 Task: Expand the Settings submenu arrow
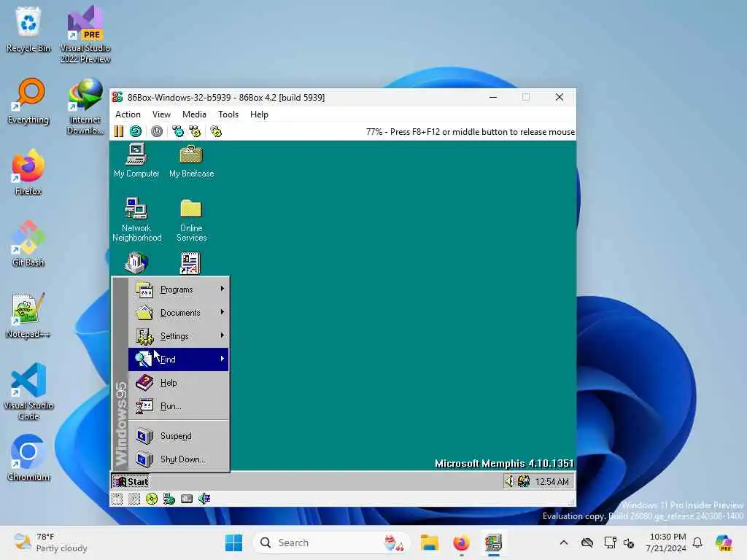pyautogui.click(x=222, y=335)
